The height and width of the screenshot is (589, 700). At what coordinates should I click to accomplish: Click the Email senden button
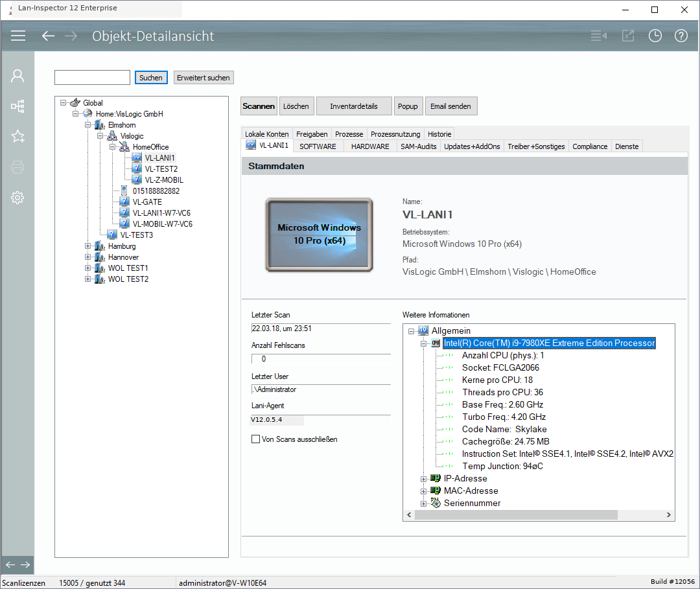pyautogui.click(x=450, y=106)
